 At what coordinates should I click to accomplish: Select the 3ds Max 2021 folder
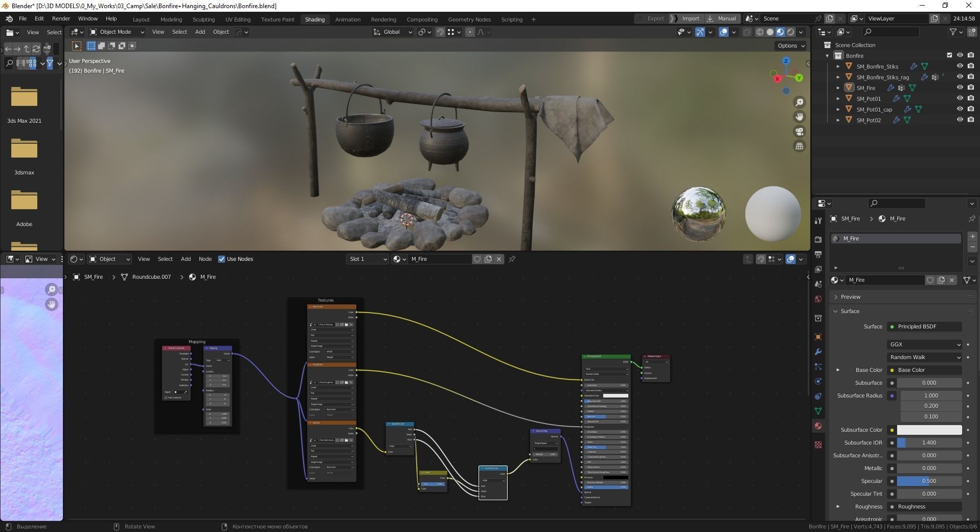click(24, 105)
